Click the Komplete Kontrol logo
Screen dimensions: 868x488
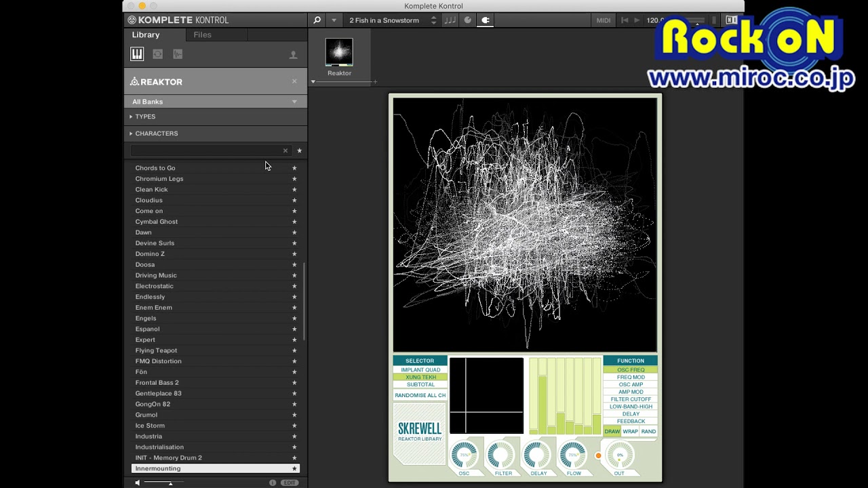click(178, 20)
